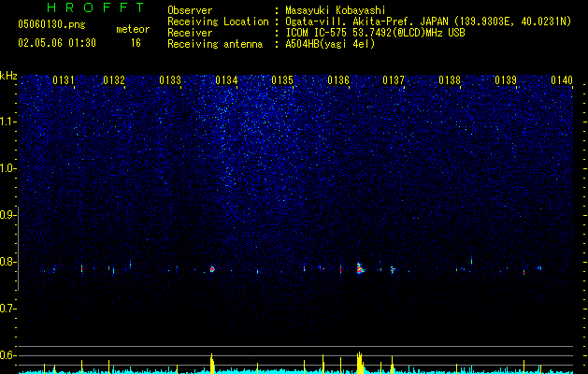
Task: Click the 0.8 frequency axis label
Action: (7, 262)
